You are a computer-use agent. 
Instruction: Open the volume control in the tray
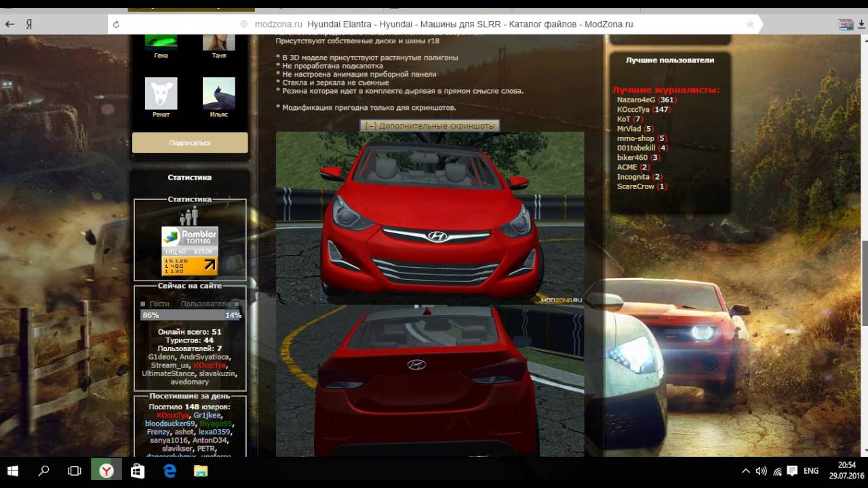[x=762, y=470]
